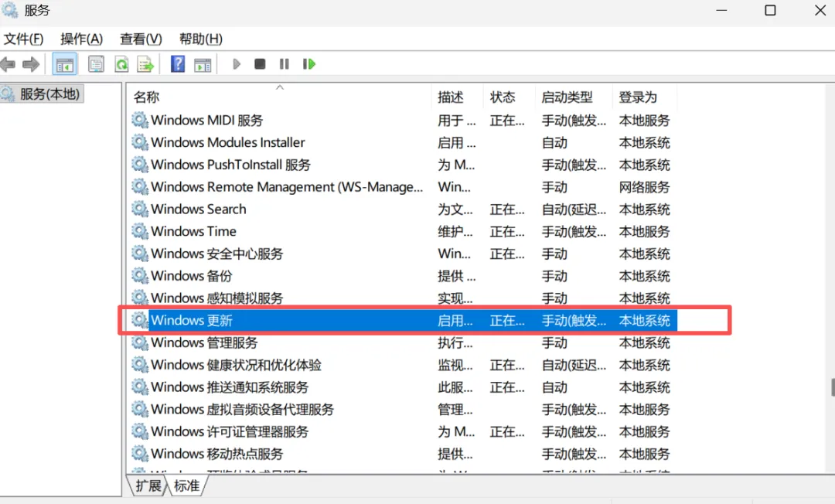Click the gear icon of Windows 管理服务
This screenshot has width=835, height=504.
tap(139, 342)
